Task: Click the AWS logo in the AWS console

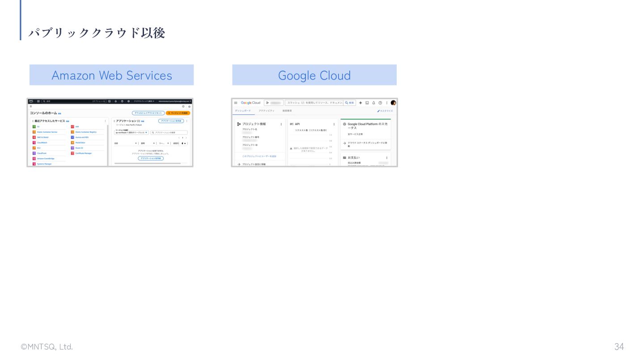Action: pyautogui.click(x=31, y=101)
